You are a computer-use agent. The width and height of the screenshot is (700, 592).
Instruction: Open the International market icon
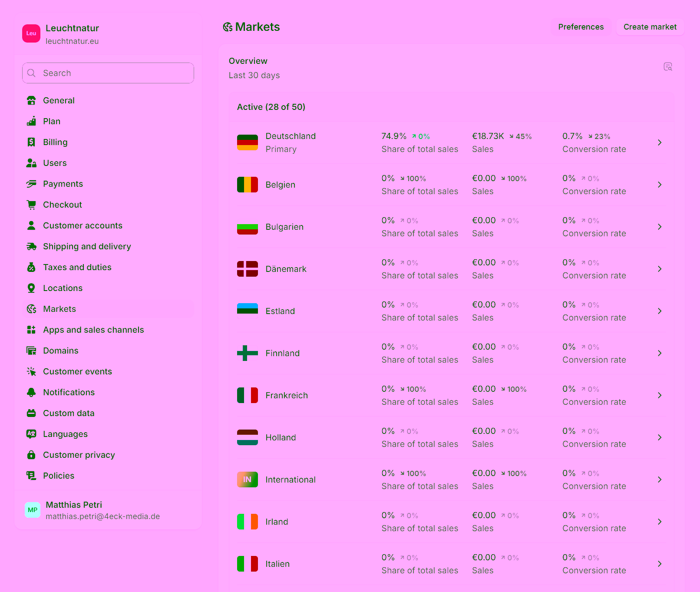click(248, 480)
